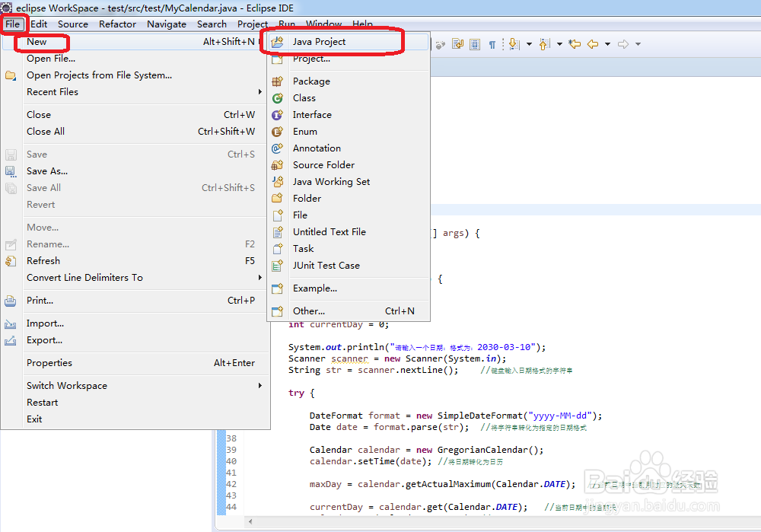Open the File menu
The image size is (761, 532).
tap(13, 24)
